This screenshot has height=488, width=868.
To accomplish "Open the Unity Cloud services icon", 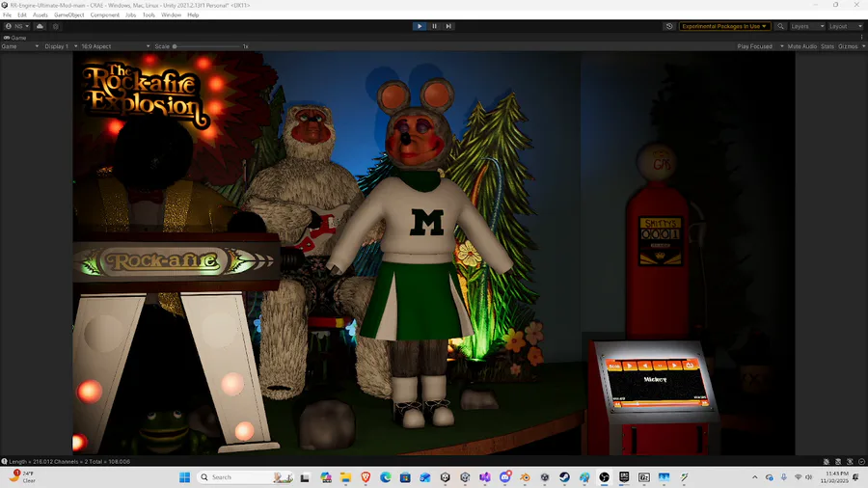I will pyautogui.click(x=40, y=26).
